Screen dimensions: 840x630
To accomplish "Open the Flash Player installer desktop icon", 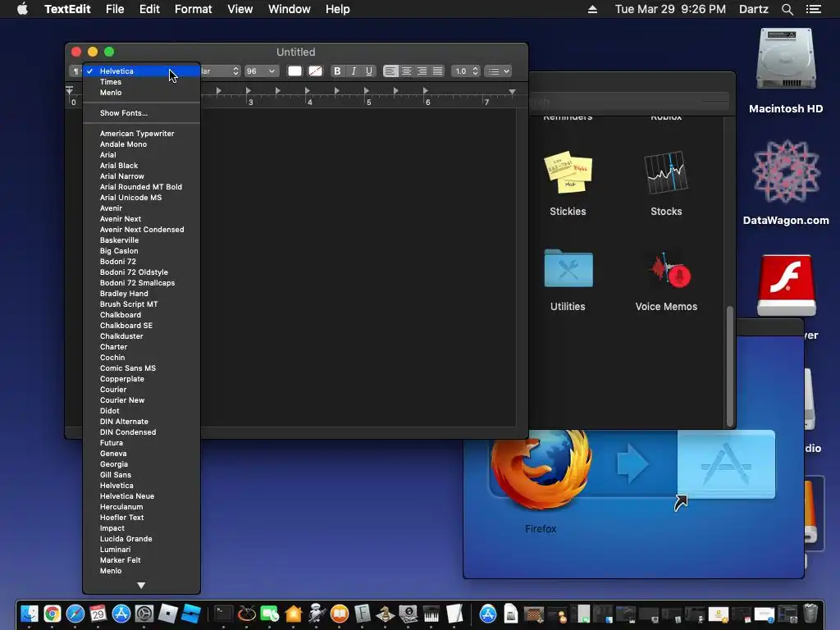I will tap(786, 285).
